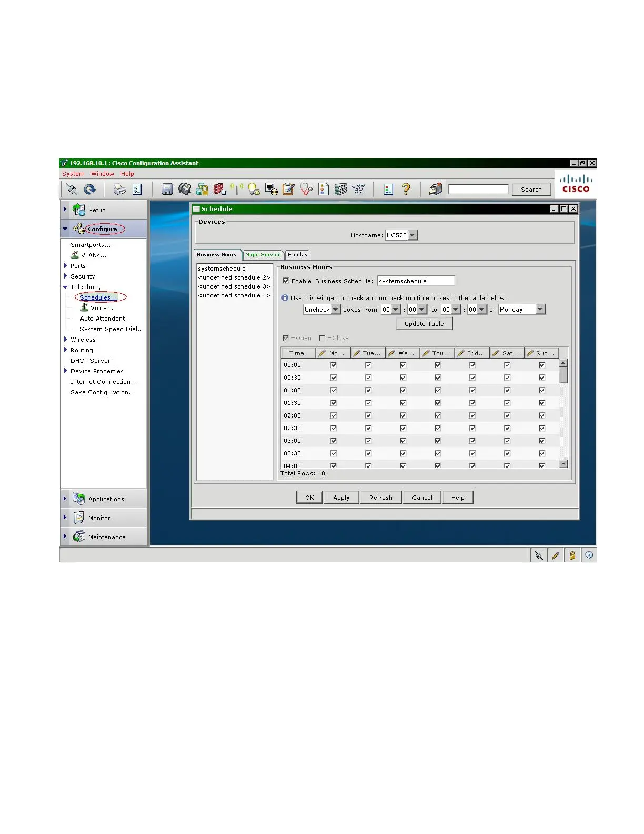
Task: Click the Print toolbar icon
Action: (x=119, y=190)
